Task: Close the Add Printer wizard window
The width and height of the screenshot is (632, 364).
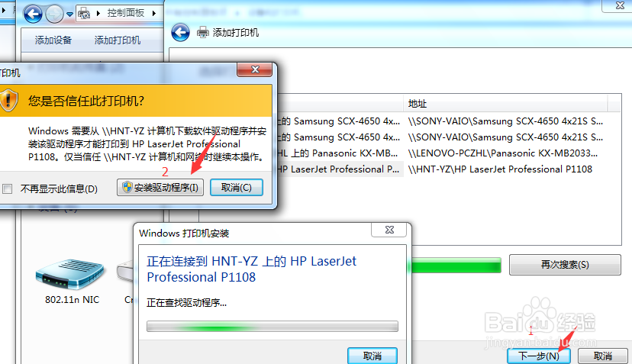Action: click(x=620, y=5)
